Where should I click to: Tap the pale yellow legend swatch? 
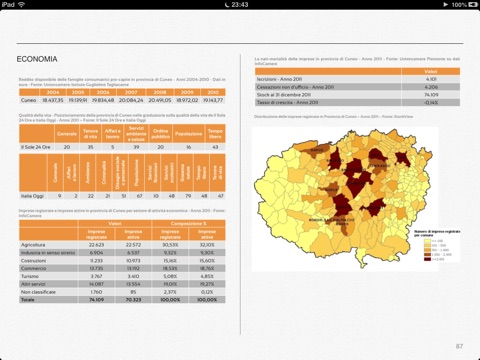coord(427,241)
